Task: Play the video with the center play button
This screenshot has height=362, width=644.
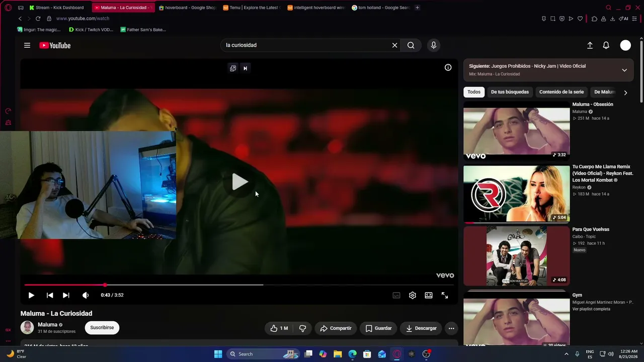Action: click(240, 182)
